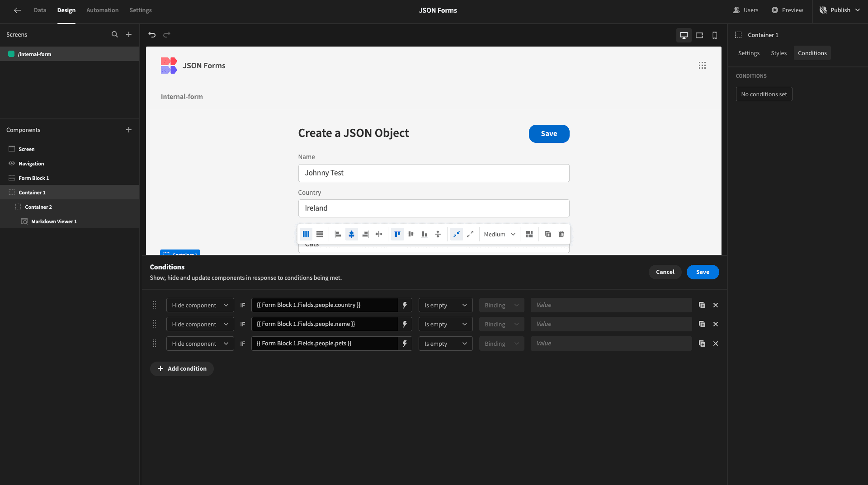Screen dimensions: 868x485
Task: Toggle grow container size option
Action: click(x=470, y=234)
